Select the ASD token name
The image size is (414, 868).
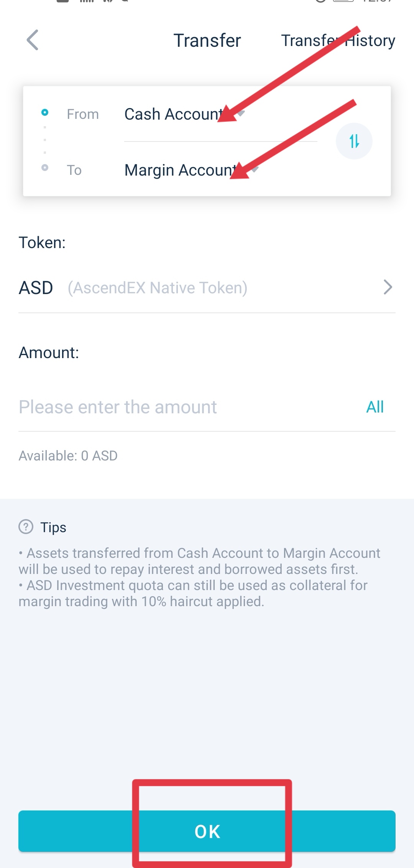pyautogui.click(x=36, y=288)
